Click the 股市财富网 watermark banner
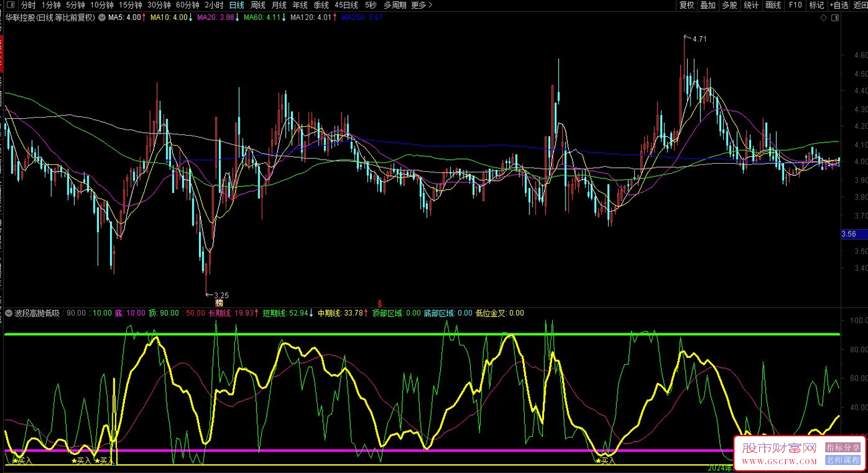 (x=780, y=448)
